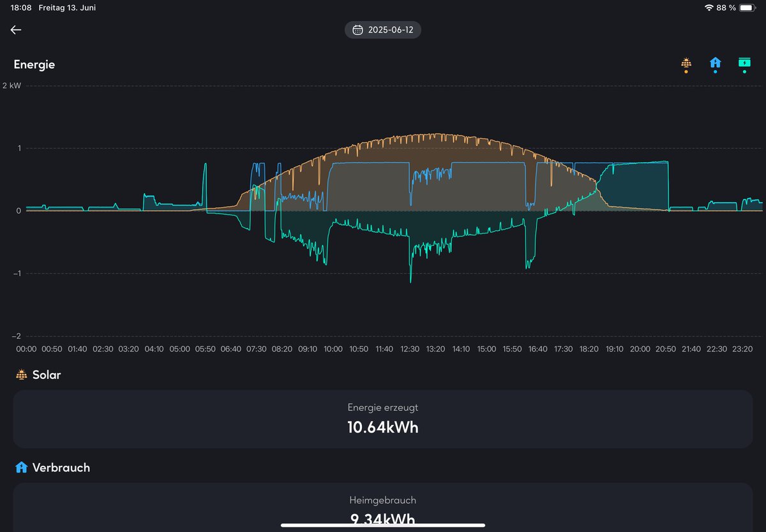Select the Energie heading

tap(34, 64)
